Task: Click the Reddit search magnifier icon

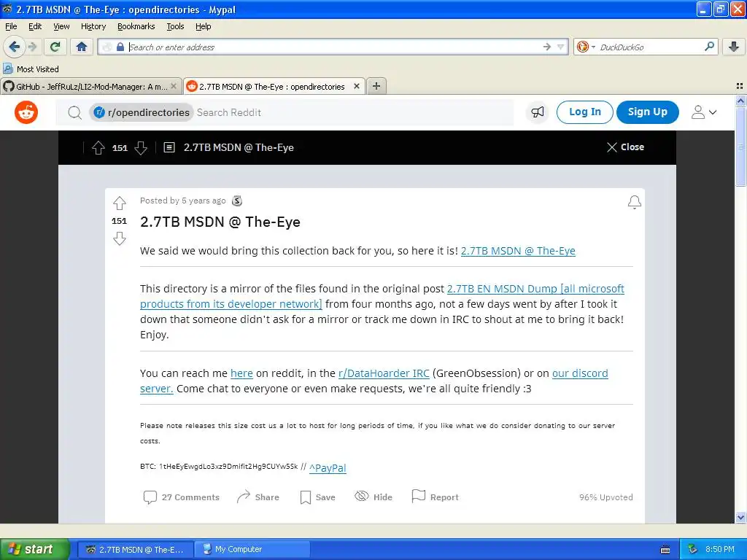Action: [74, 112]
